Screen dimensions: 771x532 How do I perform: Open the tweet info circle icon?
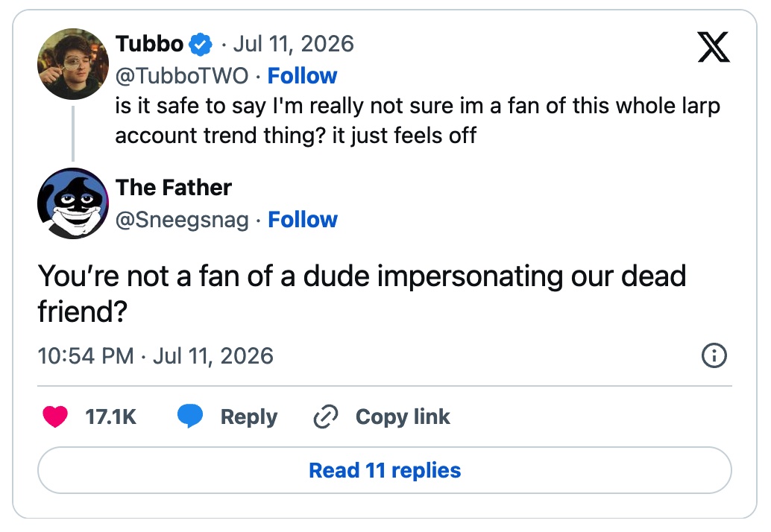pyautogui.click(x=714, y=355)
